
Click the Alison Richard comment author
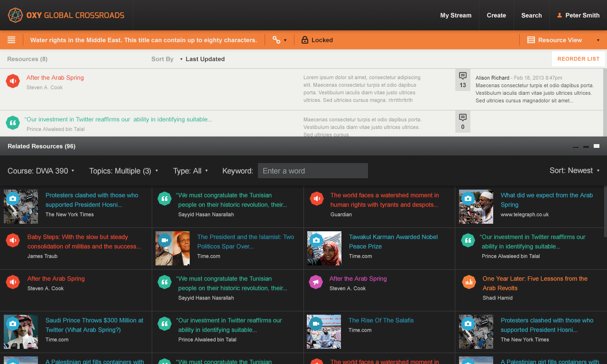coord(492,78)
